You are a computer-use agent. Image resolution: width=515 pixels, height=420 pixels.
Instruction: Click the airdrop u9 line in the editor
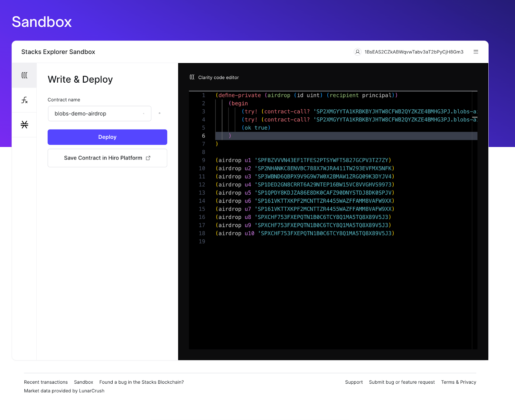click(304, 225)
